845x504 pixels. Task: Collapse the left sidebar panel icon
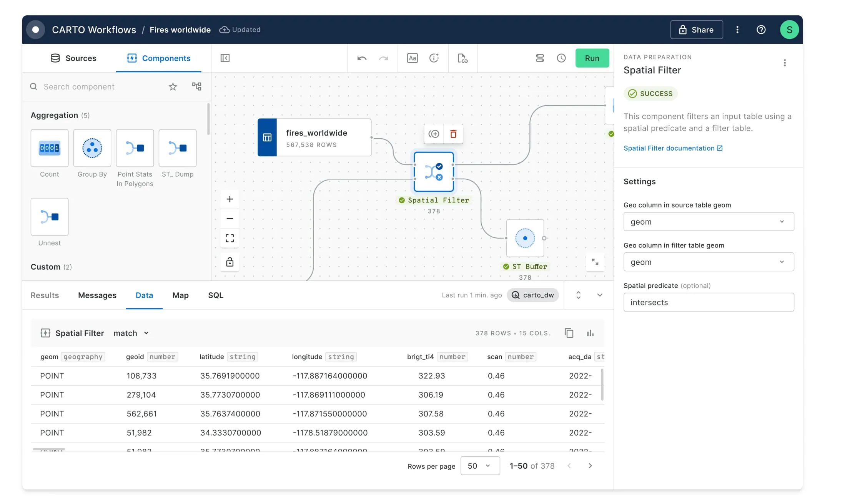225,58
